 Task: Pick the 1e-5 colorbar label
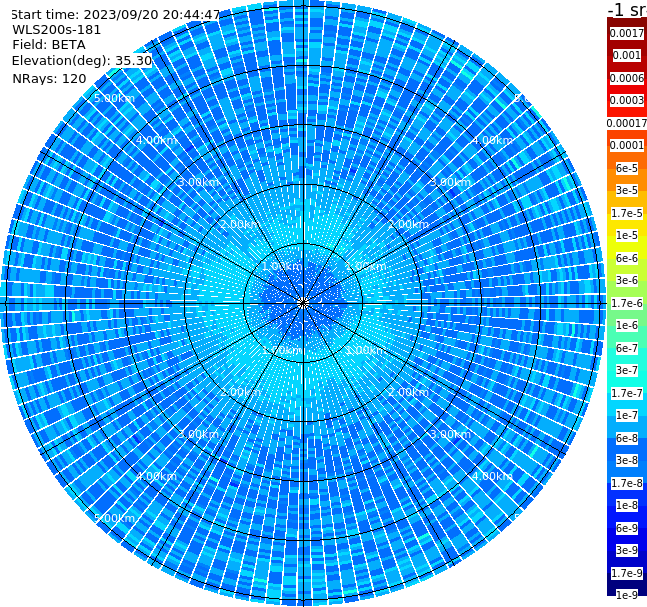click(x=627, y=235)
